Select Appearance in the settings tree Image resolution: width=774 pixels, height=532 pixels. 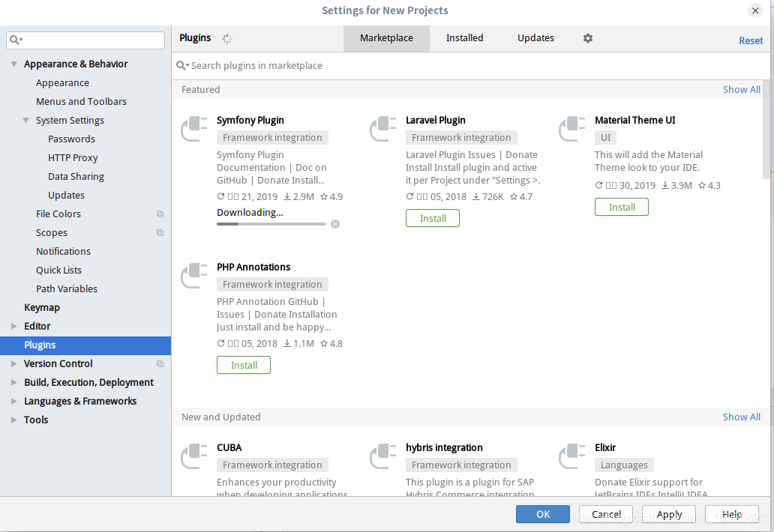[x=62, y=83]
